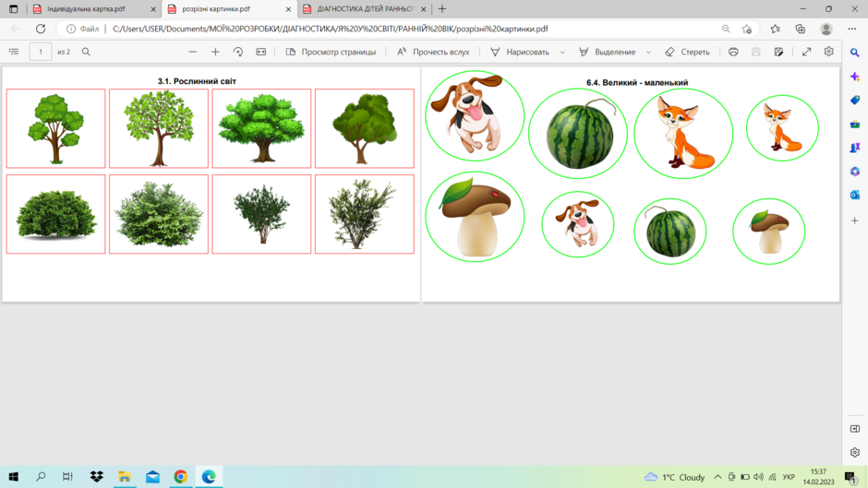Click the small mushroom picture circle

coord(769,232)
